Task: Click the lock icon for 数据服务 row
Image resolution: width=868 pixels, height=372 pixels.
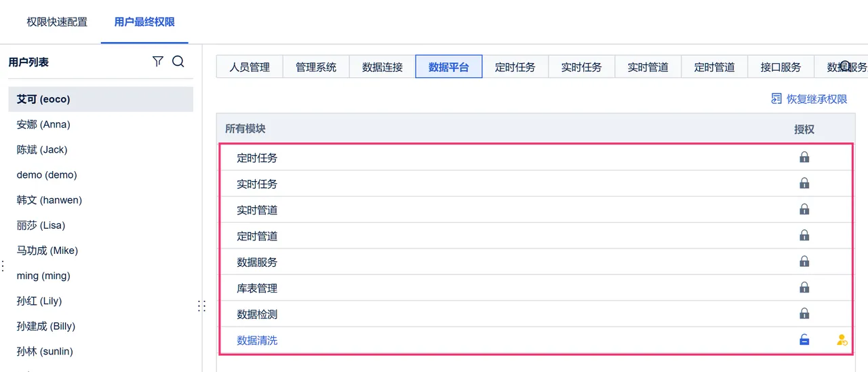Action: click(804, 261)
